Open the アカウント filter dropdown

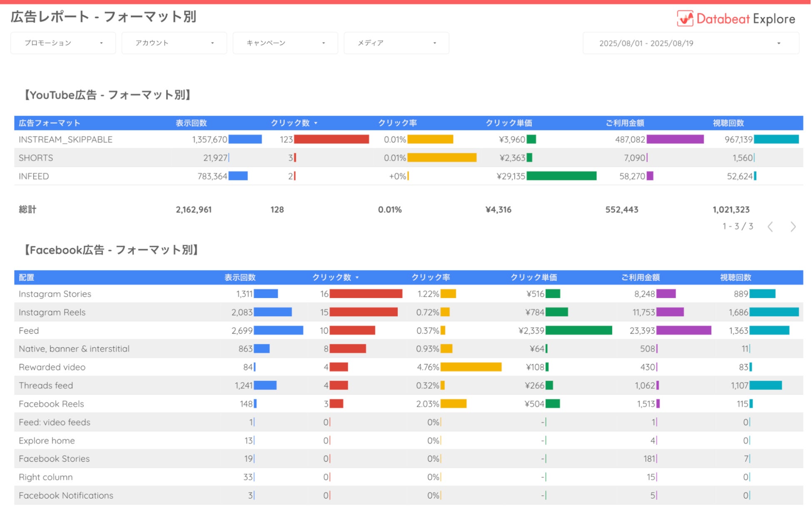pyautogui.click(x=174, y=43)
